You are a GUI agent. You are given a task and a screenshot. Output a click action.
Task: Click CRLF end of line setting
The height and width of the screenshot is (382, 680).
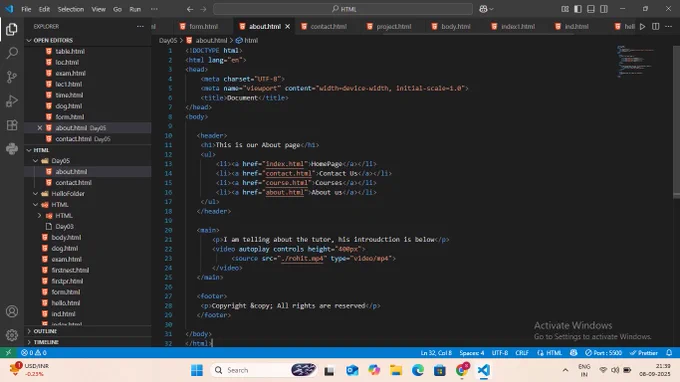(x=522, y=353)
